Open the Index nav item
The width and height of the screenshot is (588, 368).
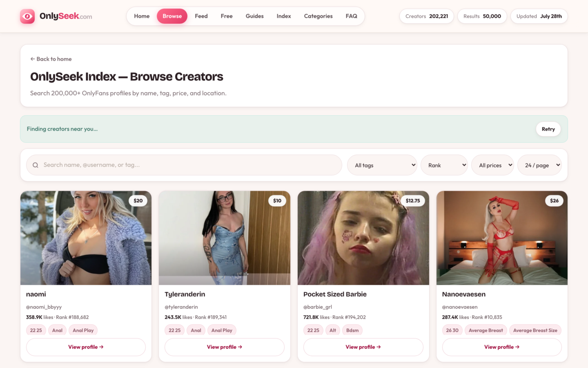pyautogui.click(x=284, y=16)
